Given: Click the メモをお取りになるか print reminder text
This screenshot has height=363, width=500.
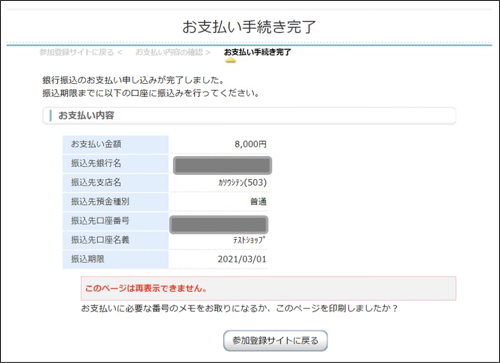Looking at the screenshot, I should [239, 308].
